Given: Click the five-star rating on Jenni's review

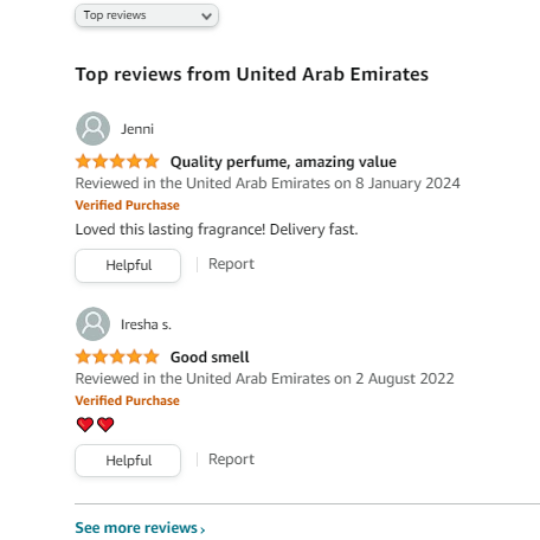Looking at the screenshot, I should (117, 161).
